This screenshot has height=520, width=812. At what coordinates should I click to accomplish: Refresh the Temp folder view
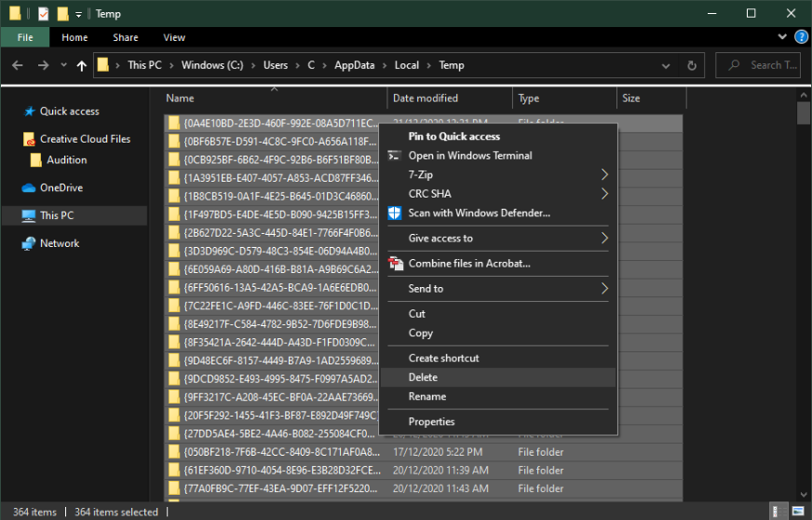point(692,65)
